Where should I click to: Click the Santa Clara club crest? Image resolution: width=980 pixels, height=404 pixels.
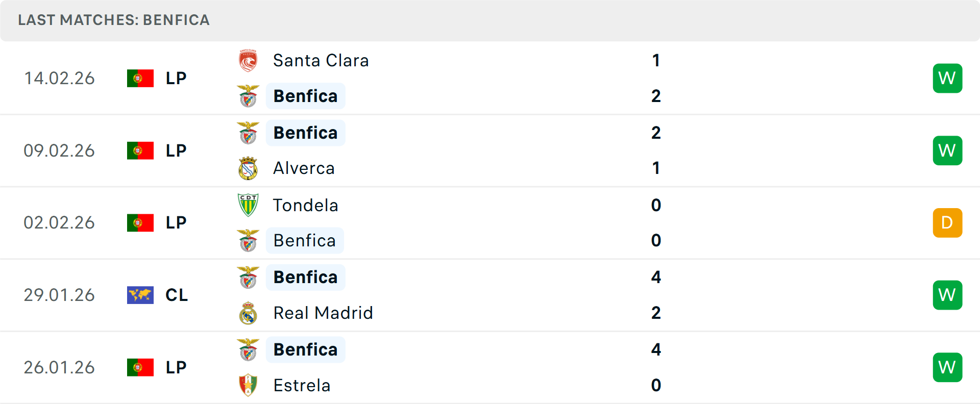tap(248, 60)
